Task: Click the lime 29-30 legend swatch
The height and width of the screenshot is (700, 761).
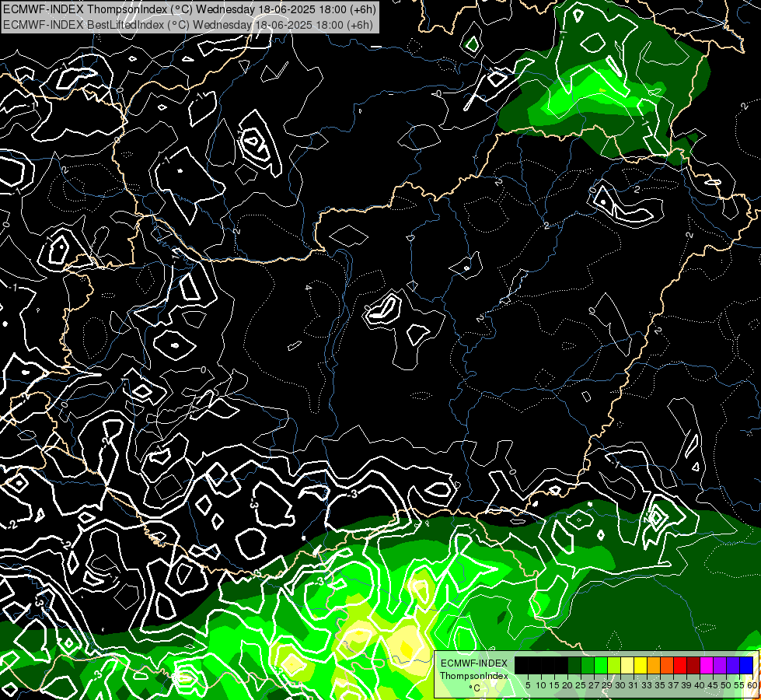Action: coord(614,665)
